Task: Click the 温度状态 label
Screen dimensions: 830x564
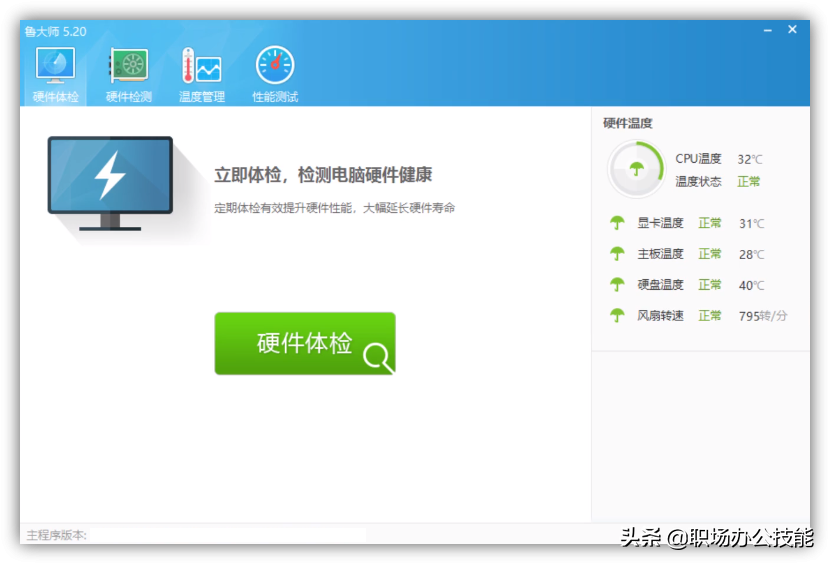Action: 698,182
